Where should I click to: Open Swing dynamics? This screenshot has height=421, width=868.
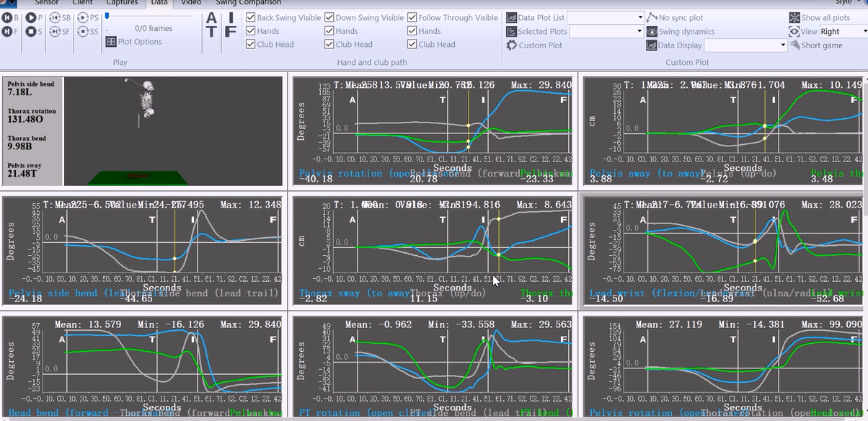(652, 32)
